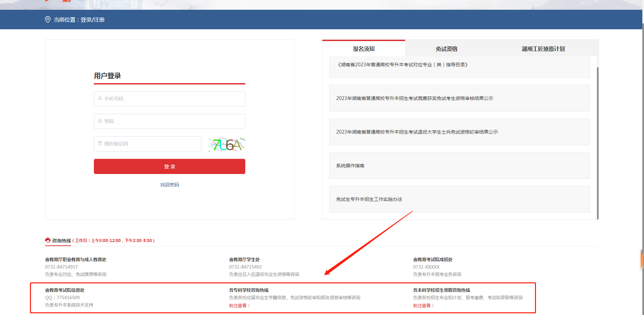644x315 pixels.
Task: Click the red headset icon beside 咨询热线
Action: click(x=48, y=240)
